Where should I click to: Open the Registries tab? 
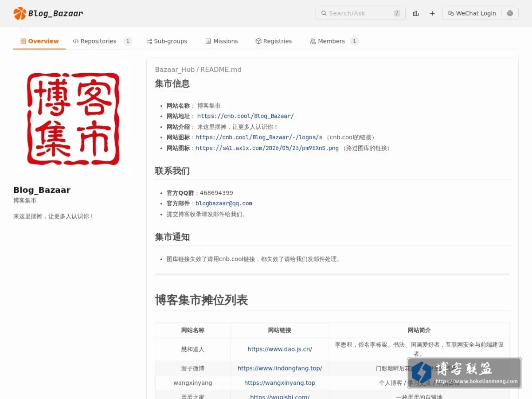tap(274, 41)
